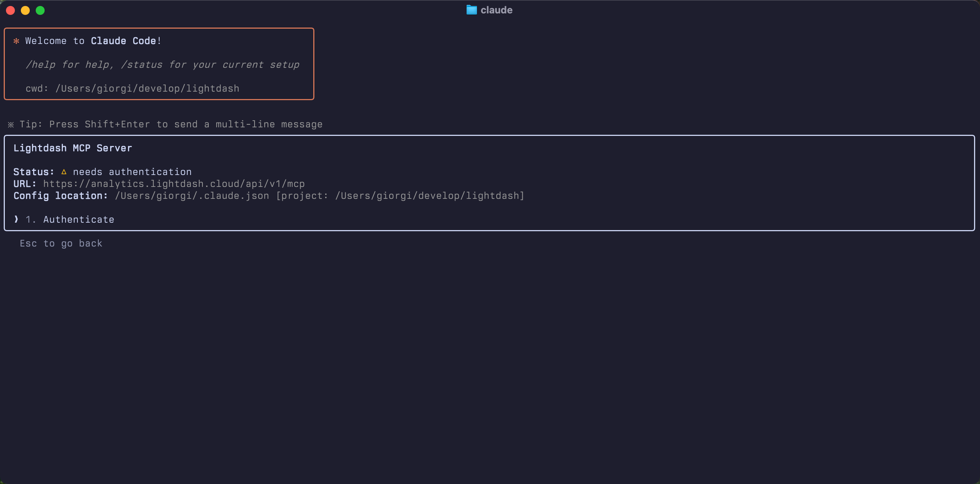Maximize the window with green button

[40, 10]
